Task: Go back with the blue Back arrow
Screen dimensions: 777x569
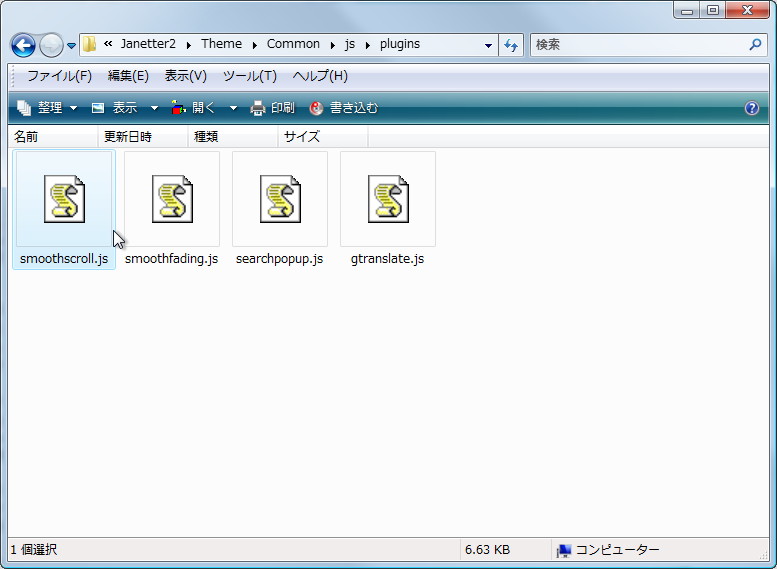Action: [23, 46]
